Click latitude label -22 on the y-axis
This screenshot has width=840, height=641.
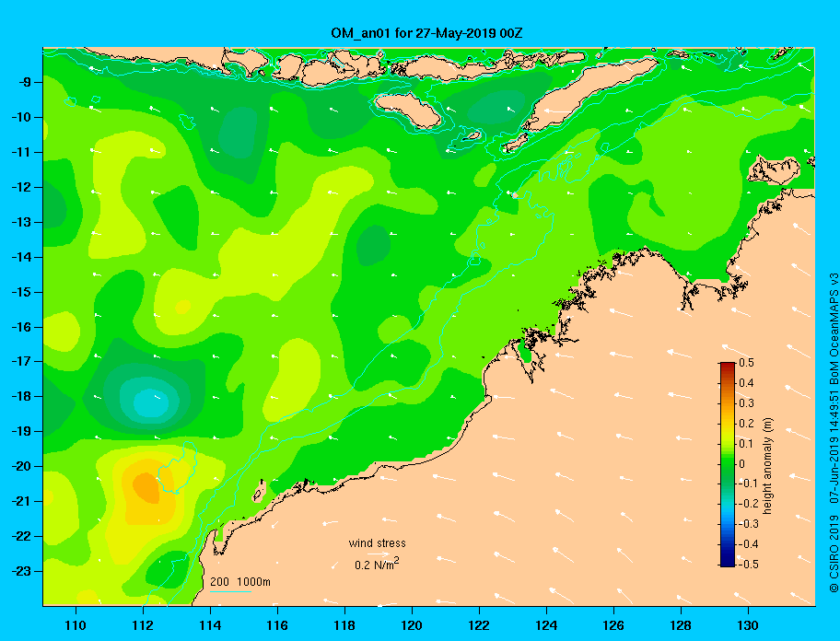pyautogui.click(x=21, y=536)
